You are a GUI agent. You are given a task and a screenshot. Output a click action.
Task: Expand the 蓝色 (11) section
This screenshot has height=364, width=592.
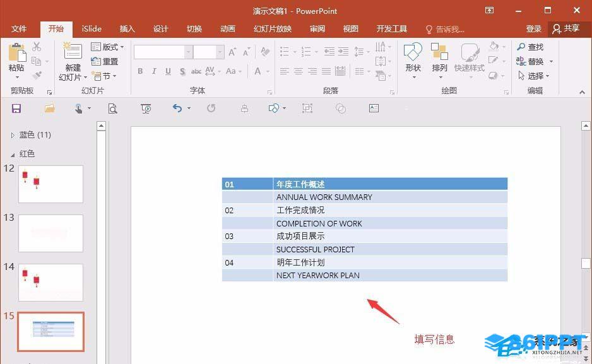pyautogui.click(x=13, y=135)
